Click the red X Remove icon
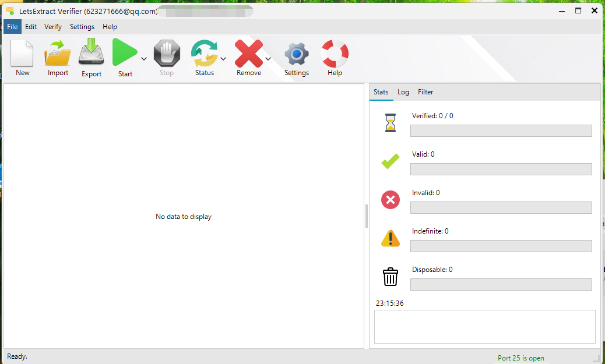 (x=248, y=54)
